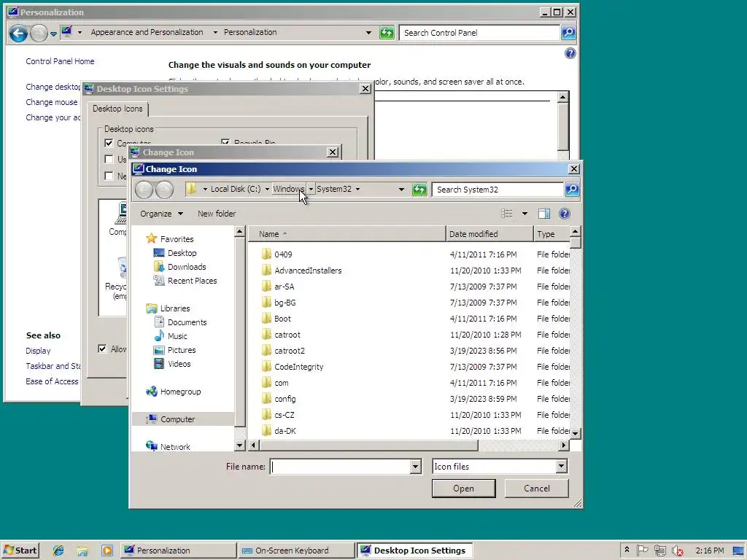Expand the File name dropdown arrow
747x560 pixels.
click(x=415, y=467)
